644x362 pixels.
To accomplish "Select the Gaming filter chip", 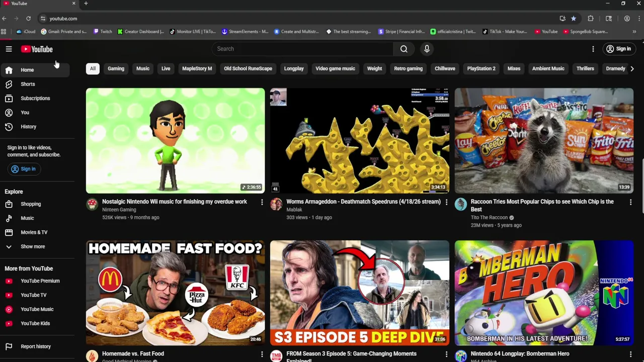I will tap(116, 68).
